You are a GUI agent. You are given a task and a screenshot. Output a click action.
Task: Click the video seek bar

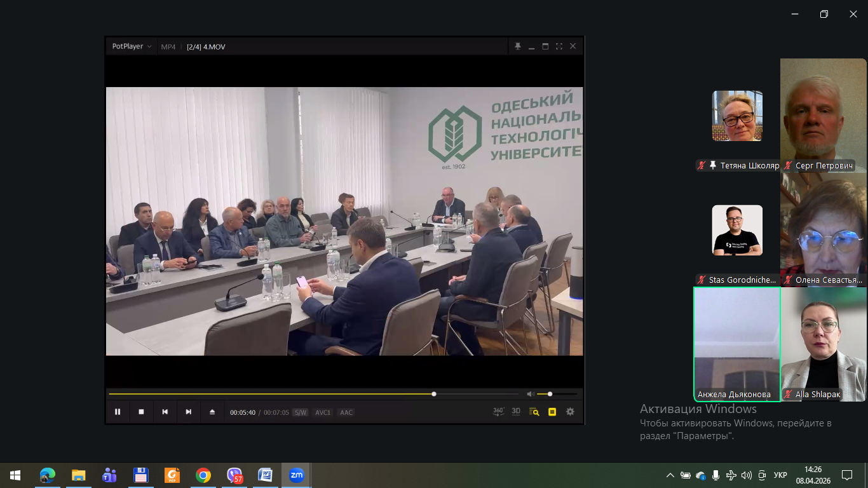(318, 394)
